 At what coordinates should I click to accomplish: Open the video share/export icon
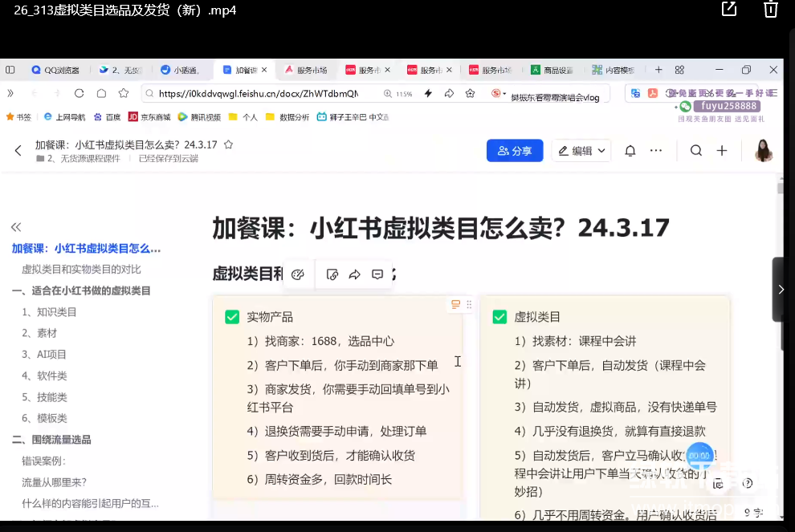pyautogui.click(x=728, y=9)
